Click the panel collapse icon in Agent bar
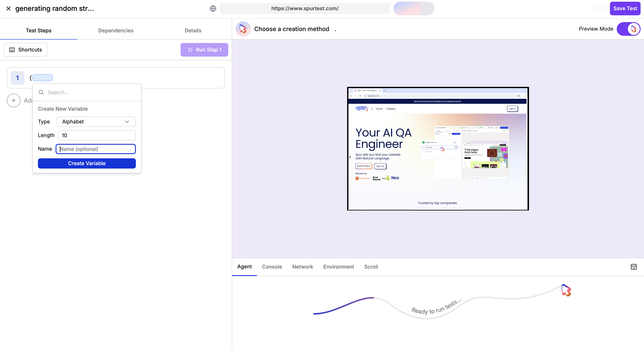Viewport: 644px width, 349px height. coord(634,267)
